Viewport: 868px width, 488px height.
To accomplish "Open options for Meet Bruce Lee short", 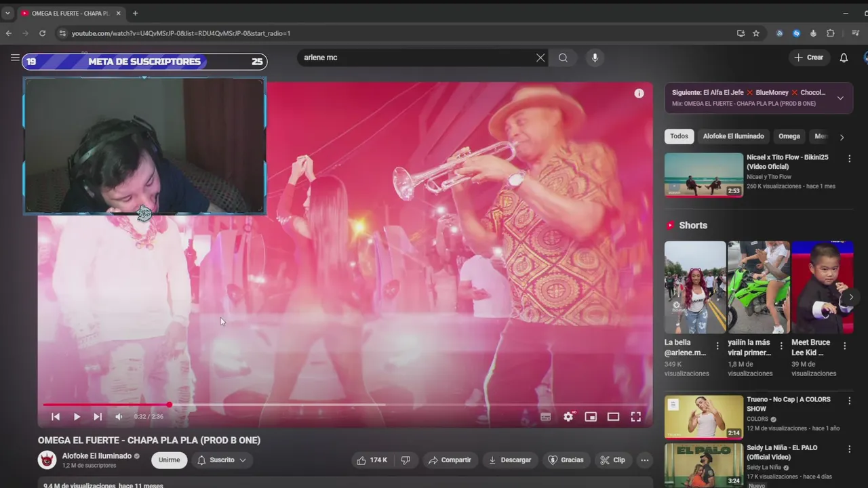I will coord(845,346).
